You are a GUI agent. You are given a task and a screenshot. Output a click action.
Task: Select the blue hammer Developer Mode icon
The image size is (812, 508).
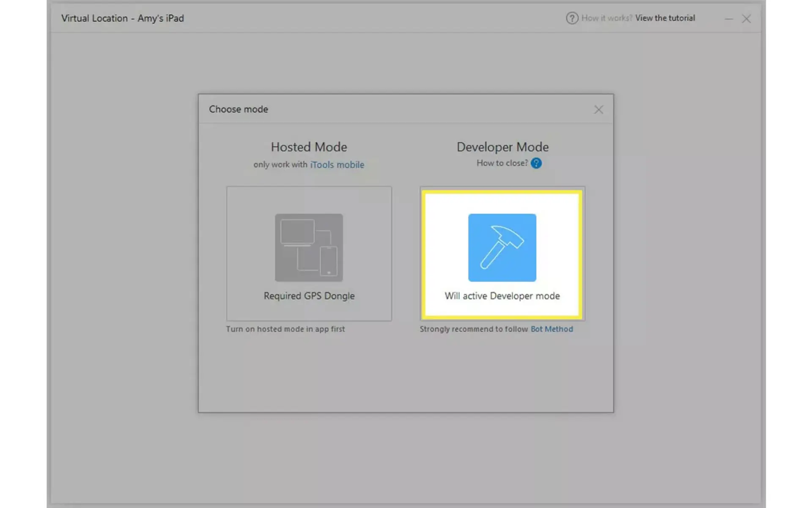tap(502, 248)
